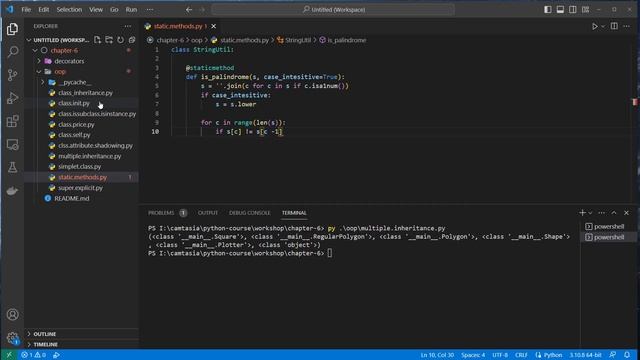Close the terminal panel
The image size is (640, 360).
pyautogui.click(x=627, y=213)
